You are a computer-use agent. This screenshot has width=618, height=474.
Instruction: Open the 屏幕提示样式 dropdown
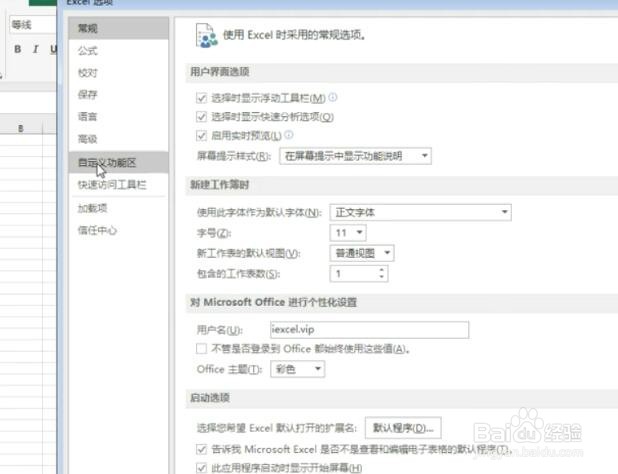click(x=355, y=156)
